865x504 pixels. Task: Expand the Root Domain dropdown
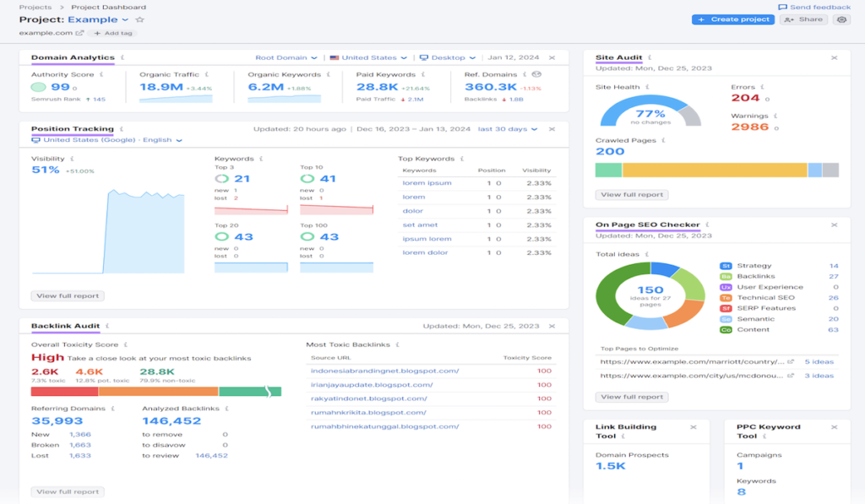286,58
